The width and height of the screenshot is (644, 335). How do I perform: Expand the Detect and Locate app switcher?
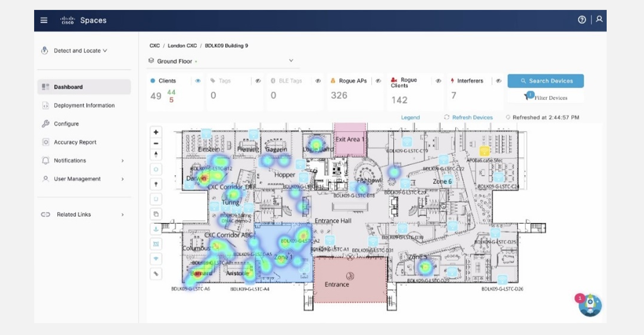tap(105, 51)
